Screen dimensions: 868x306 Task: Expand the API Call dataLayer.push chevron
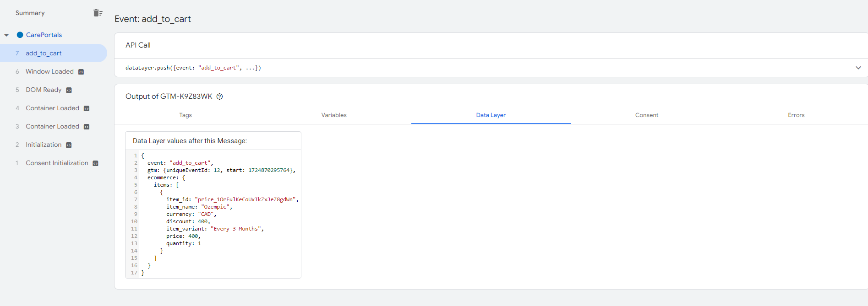(x=858, y=68)
